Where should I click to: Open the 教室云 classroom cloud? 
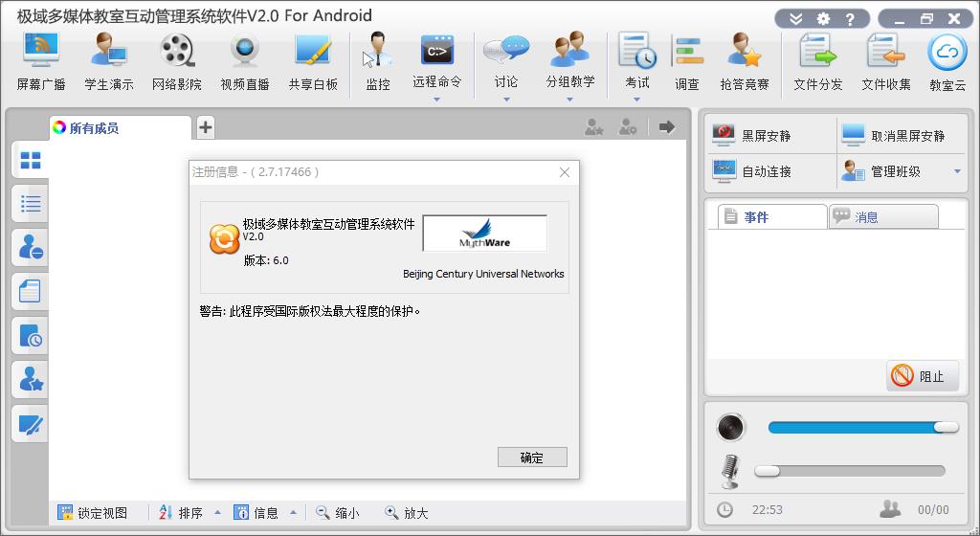[x=947, y=62]
